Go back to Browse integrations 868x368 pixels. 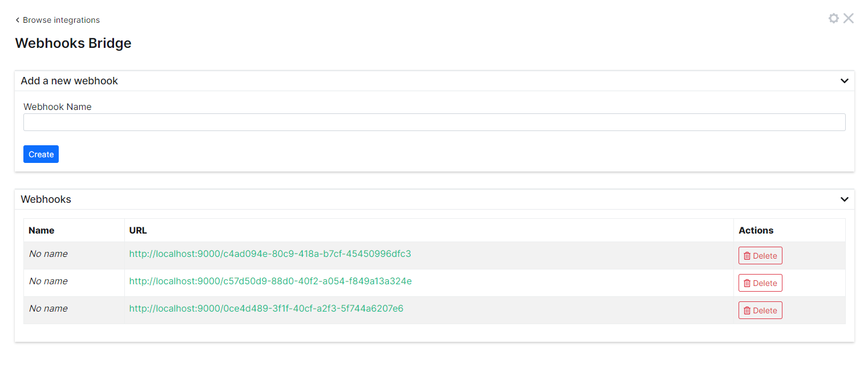click(61, 20)
